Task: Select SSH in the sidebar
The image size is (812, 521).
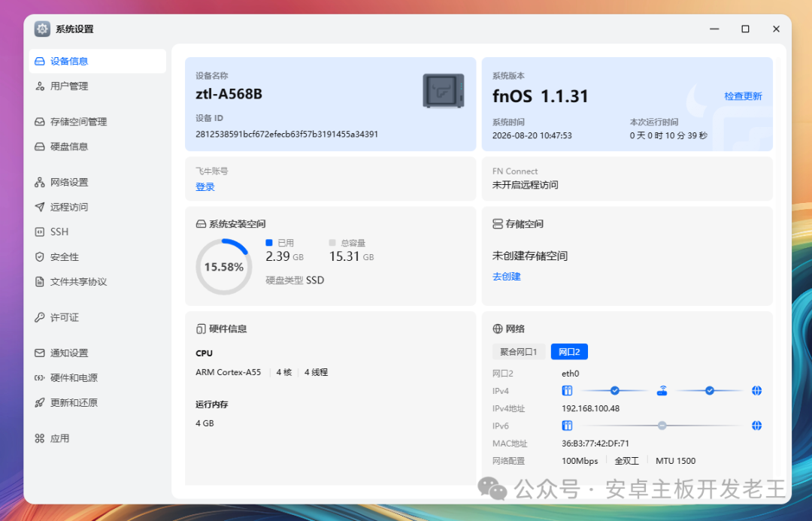Action: pyautogui.click(x=98, y=232)
